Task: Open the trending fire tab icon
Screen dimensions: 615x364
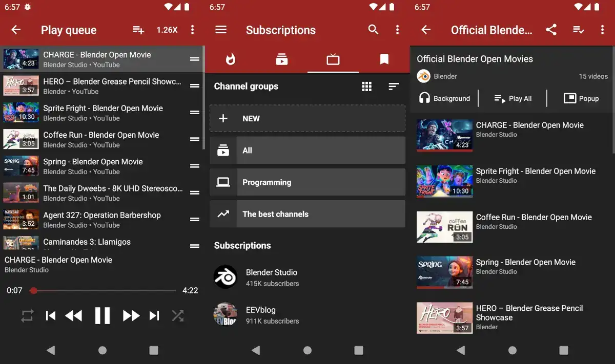Action: point(230,59)
